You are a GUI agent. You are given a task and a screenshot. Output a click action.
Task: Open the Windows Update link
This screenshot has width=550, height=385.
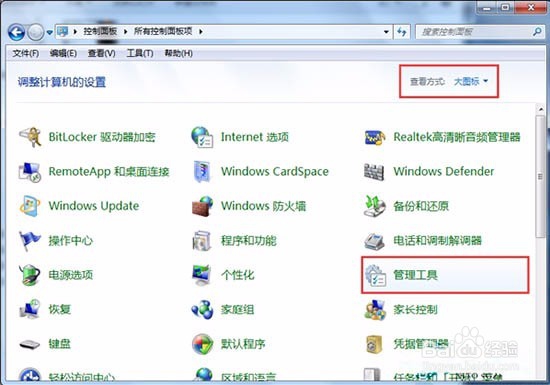(x=94, y=206)
